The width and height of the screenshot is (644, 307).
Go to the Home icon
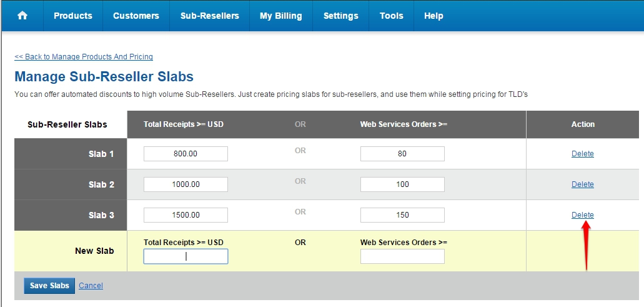[22, 16]
